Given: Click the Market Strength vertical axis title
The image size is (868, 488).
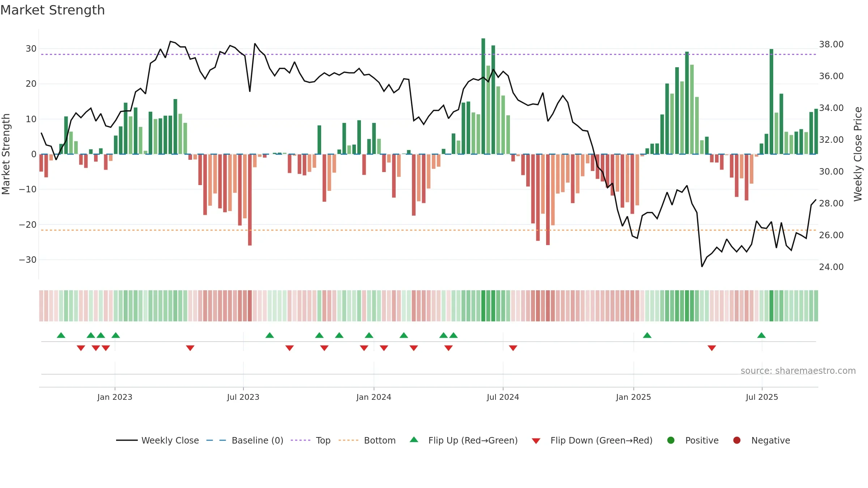Looking at the screenshot, I should tap(6, 154).
